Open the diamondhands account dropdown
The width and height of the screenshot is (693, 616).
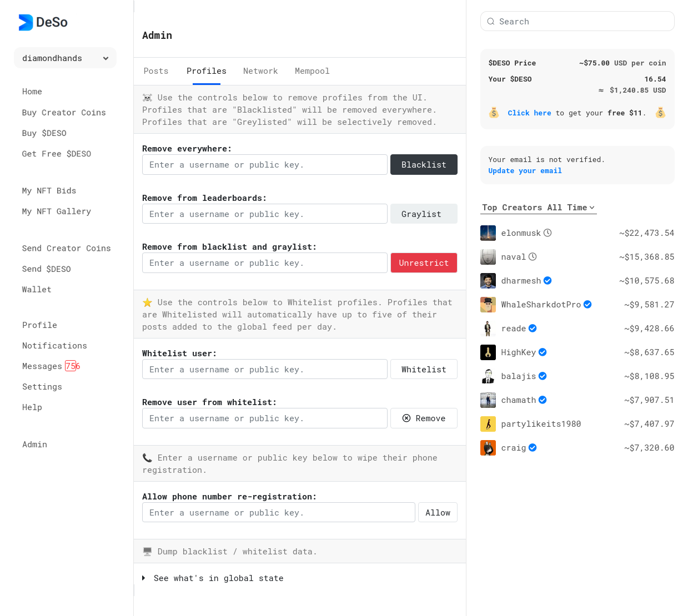point(65,58)
